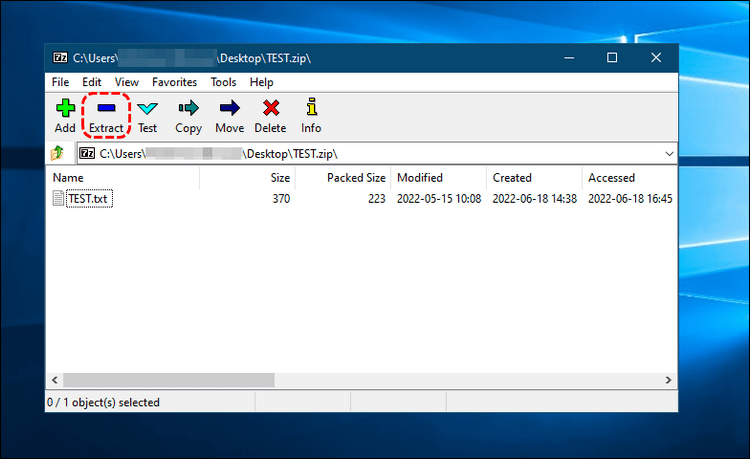Open the File menu
The image size is (750, 459).
click(x=60, y=82)
